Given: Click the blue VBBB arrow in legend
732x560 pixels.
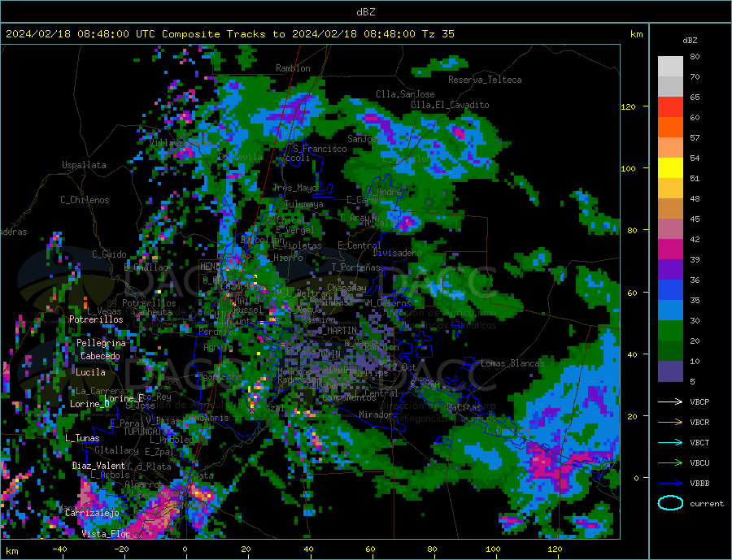Looking at the screenshot, I should point(670,484).
